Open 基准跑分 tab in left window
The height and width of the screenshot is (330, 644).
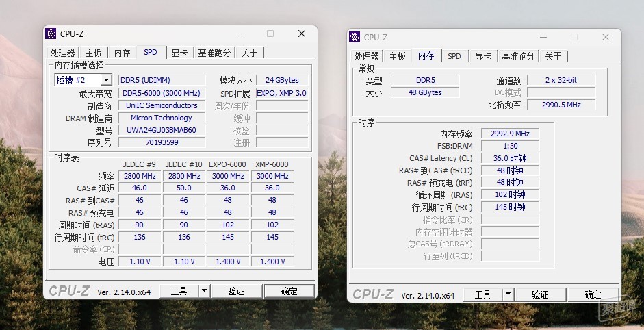(x=214, y=53)
